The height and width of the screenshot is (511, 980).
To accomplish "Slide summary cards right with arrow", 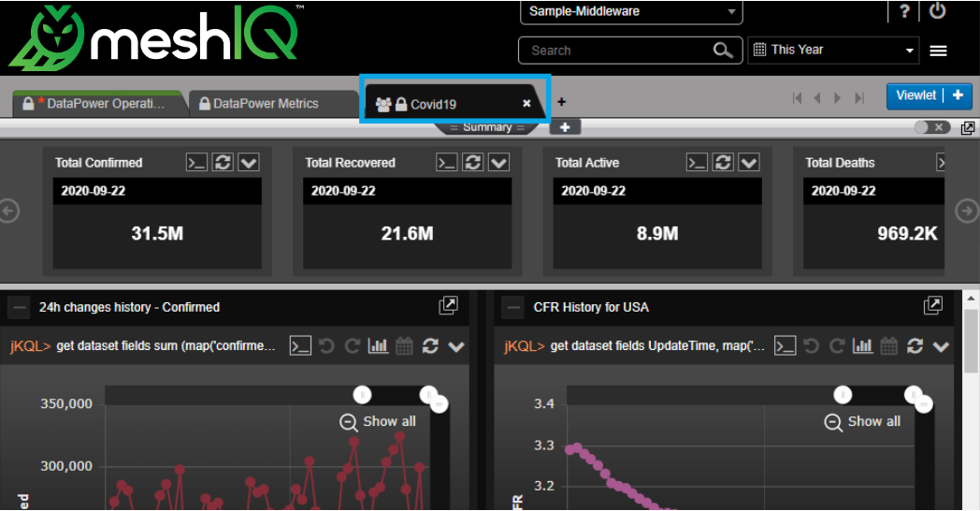I will pyautogui.click(x=967, y=211).
